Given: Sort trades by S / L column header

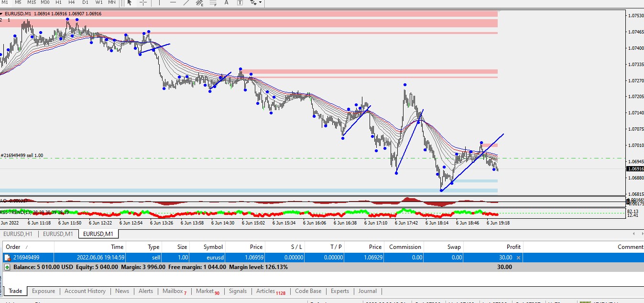Looking at the screenshot, I should [x=284, y=247].
